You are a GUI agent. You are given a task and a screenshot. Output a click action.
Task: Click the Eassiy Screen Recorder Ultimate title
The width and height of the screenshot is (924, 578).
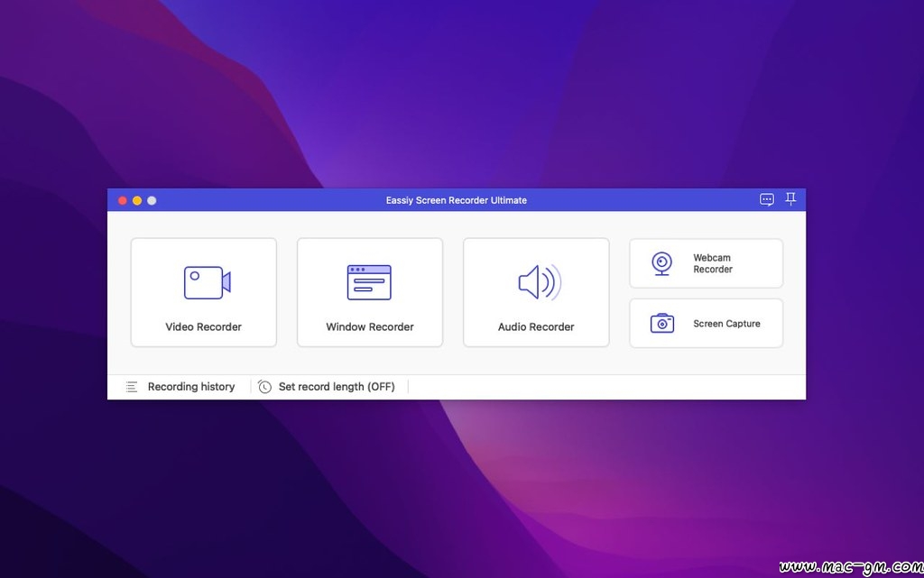tap(456, 200)
